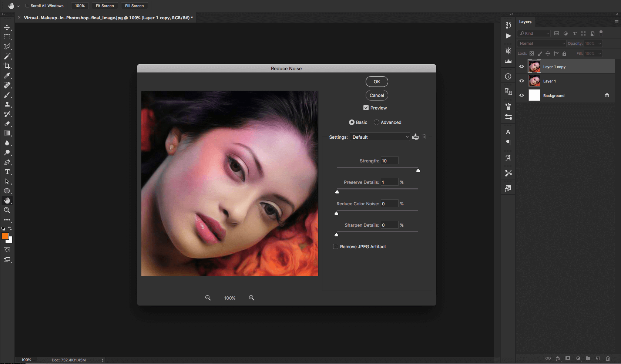Delete current Reduce Noise settings preset
The height and width of the screenshot is (364, 621).
tap(424, 137)
